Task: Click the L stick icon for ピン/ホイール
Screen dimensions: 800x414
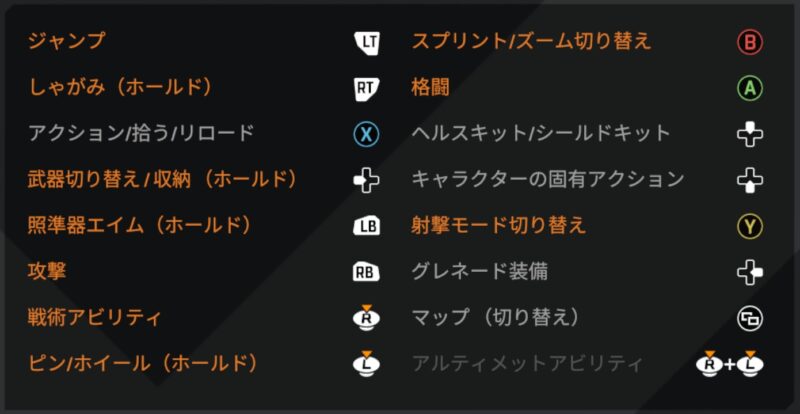Action: [x=367, y=363]
